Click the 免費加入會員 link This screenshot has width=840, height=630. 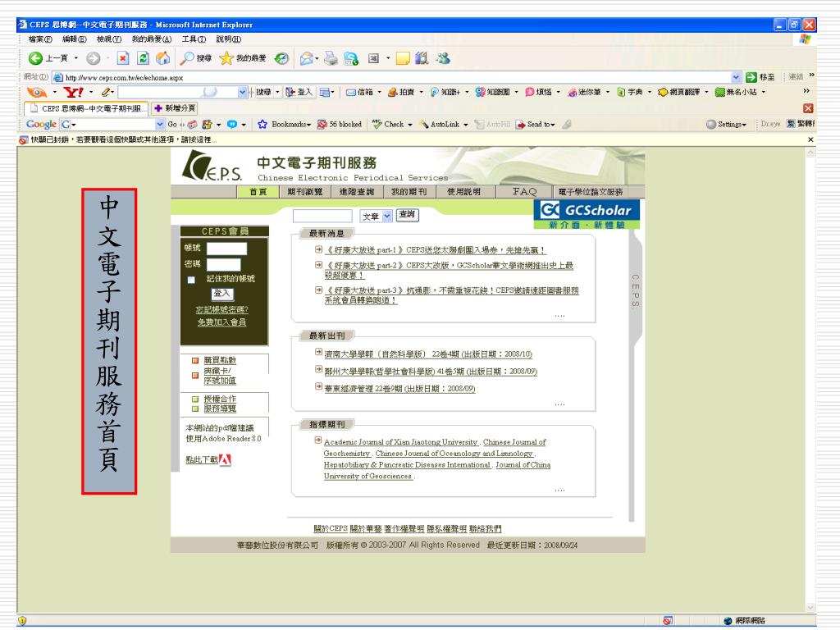221,322
